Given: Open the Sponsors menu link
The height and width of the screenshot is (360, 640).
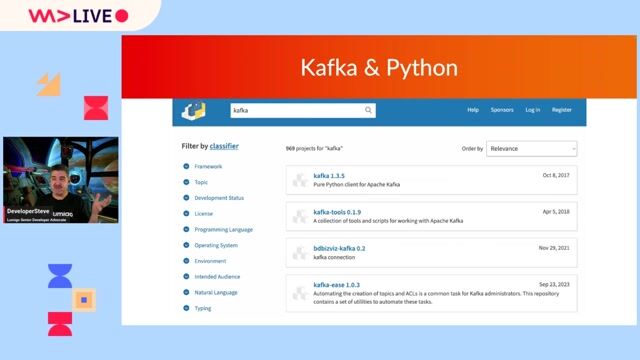Looking at the screenshot, I should pos(502,110).
